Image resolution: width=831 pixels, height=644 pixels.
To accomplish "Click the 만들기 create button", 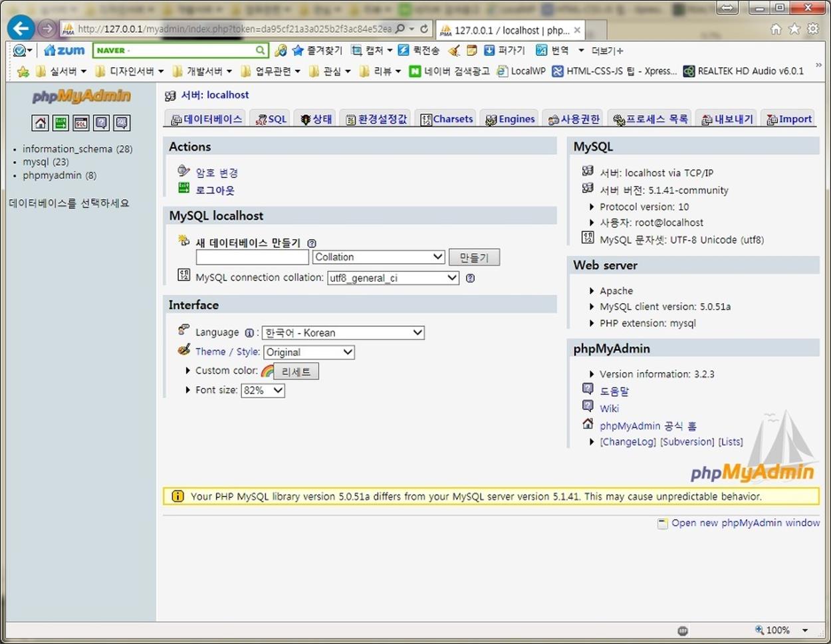I will pyautogui.click(x=474, y=257).
